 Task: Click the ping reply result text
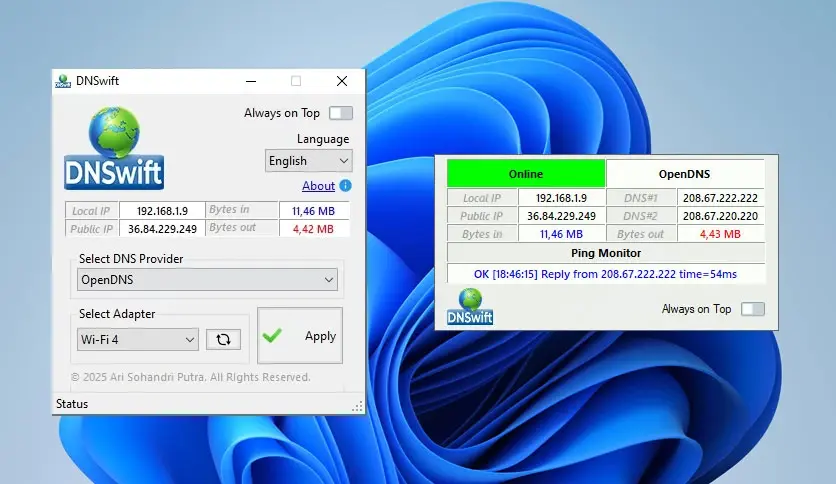click(605, 272)
